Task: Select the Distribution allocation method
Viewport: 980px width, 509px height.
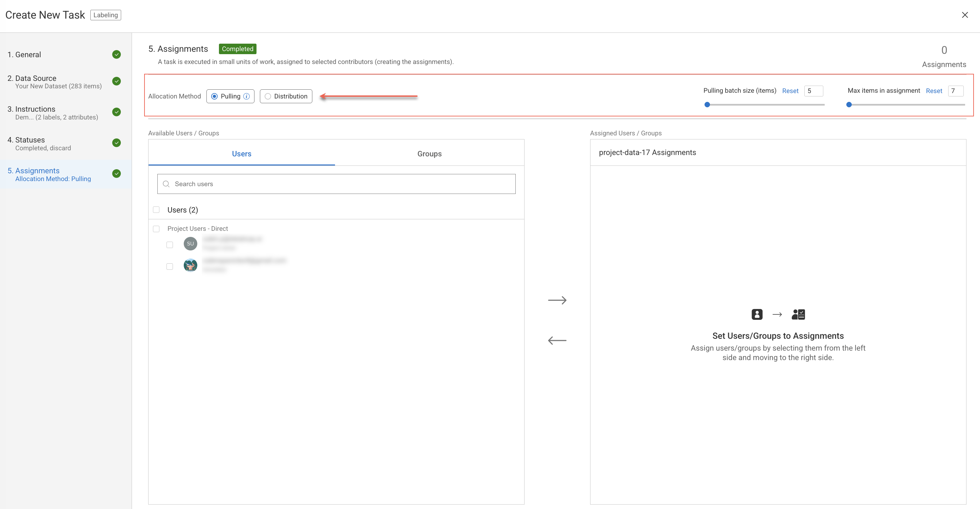Action: [x=286, y=96]
